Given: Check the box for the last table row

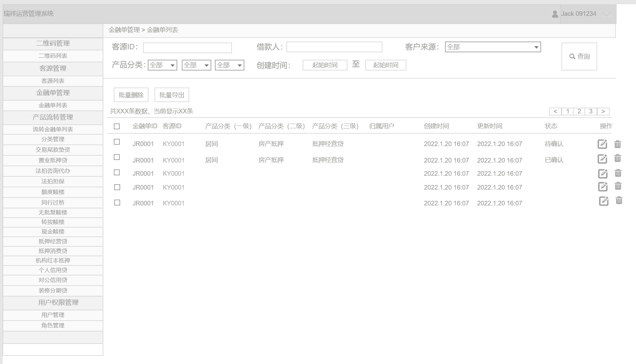Looking at the screenshot, I should (x=117, y=202).
